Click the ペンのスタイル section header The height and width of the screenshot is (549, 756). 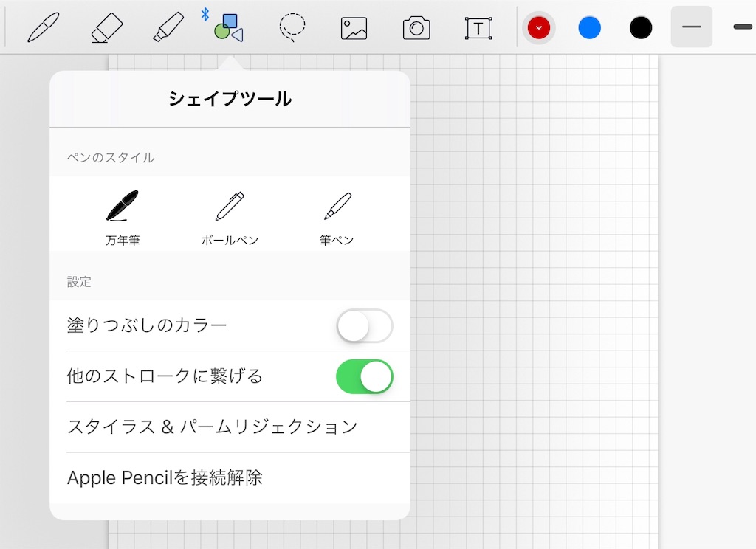click(x=111, y=158)
